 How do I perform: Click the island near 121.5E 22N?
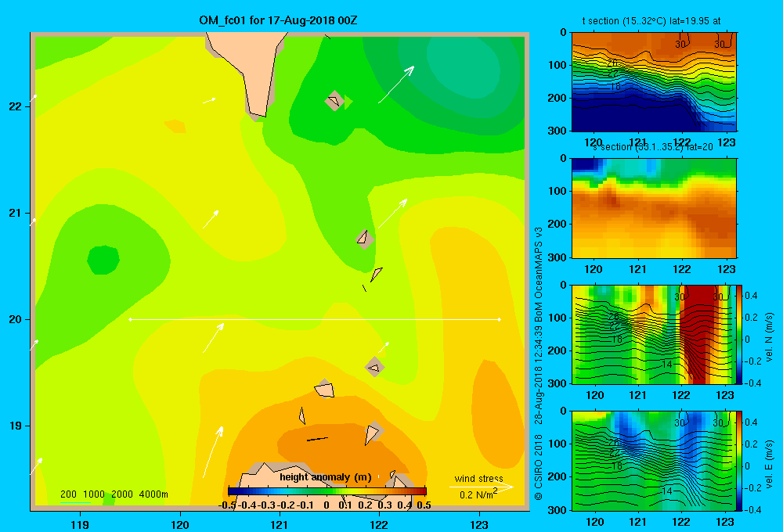[x=334, y=100]
